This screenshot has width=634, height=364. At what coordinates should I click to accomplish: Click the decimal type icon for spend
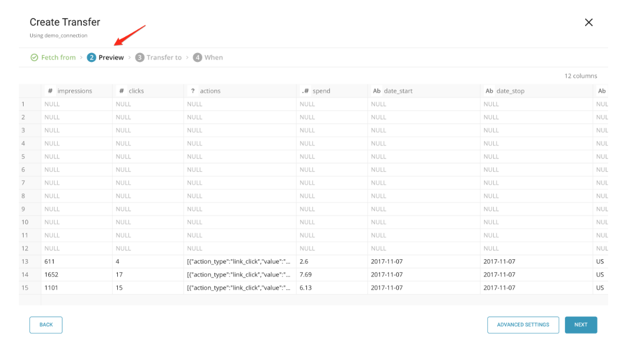coord(305,91)
